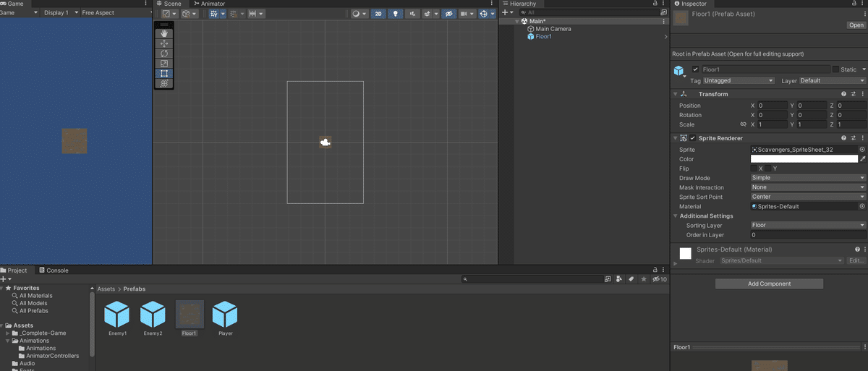
Task: Click the Hierarchy create plus button
Action: tap(506, 12)
